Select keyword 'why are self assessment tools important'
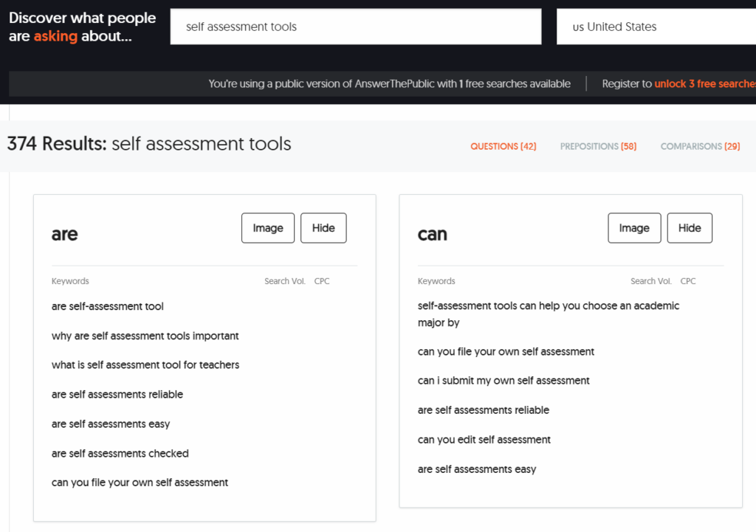The height and width of the screenshot is (532, 756). (x=145, y=336)
